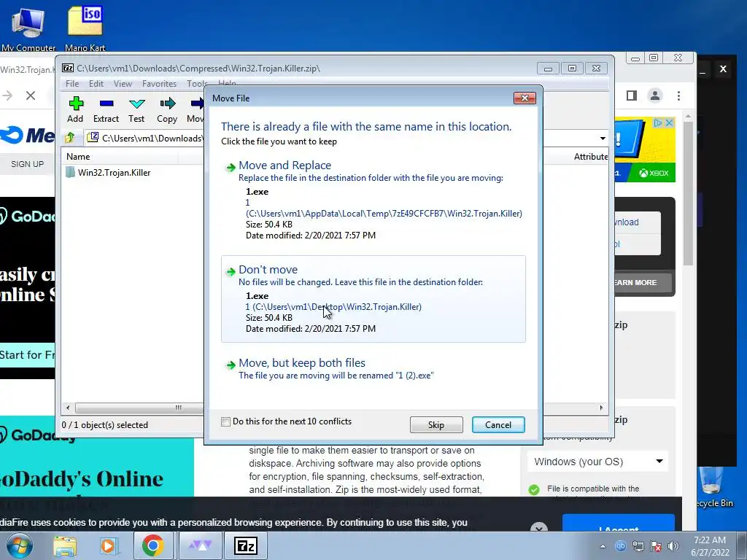Open Chrome profile avatar icon

pyautogui.click(x=655, y=96)
